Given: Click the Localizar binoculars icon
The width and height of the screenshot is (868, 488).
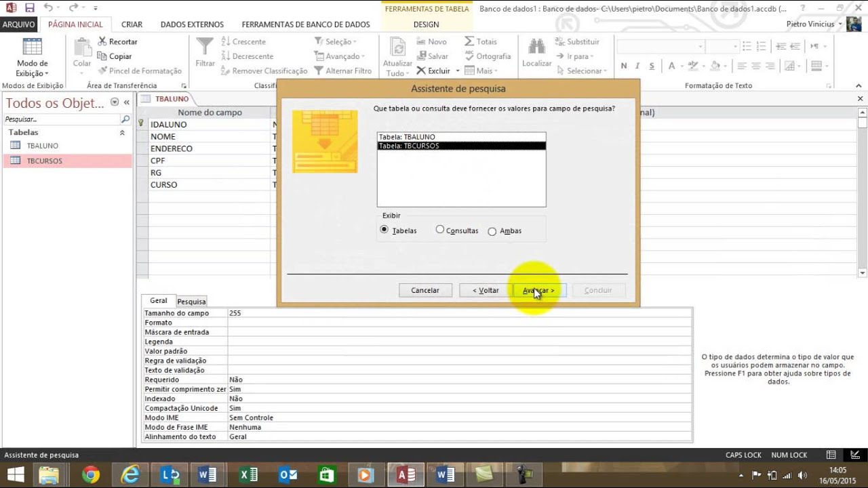Looking at the screenshot, I should tap(537, 47).
